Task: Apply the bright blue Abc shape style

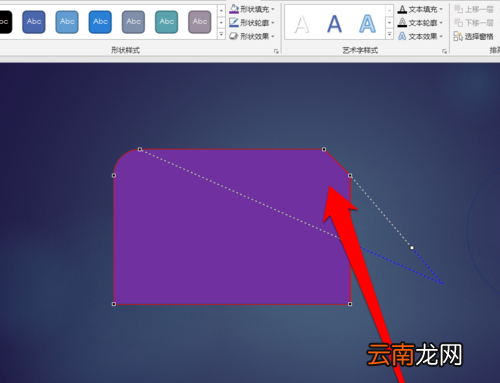Action: coord(100,22)
